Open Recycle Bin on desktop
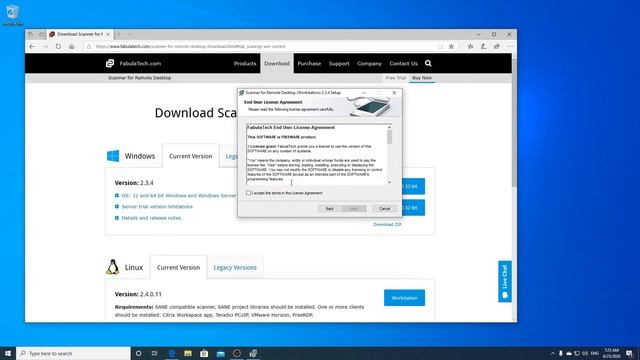This screenshot has height=360, width=640. pyautogui.click(x=12, y=15)
